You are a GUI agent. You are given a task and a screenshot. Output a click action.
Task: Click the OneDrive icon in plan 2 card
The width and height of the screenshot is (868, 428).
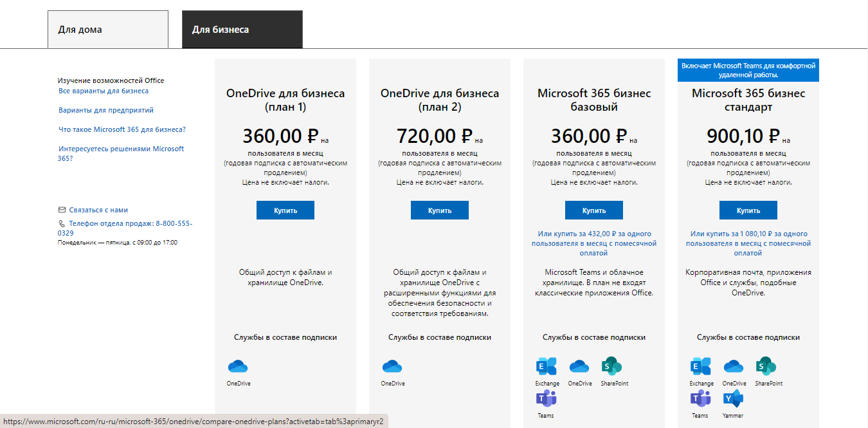392,366
